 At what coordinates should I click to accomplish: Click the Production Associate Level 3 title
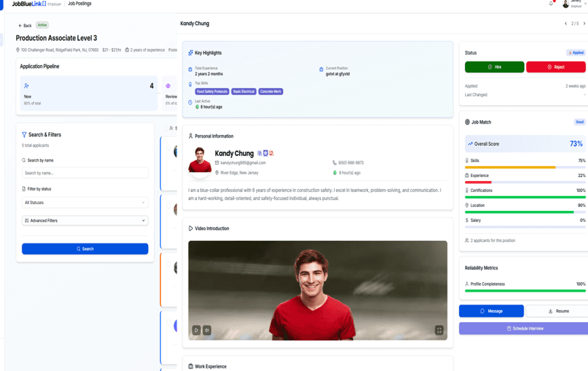(56, 38)
